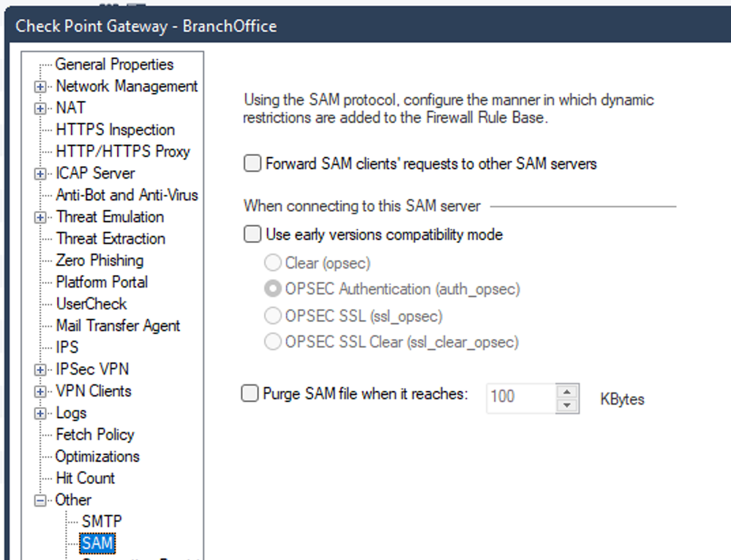
Task: Expand the Network Management tree node
Action: tap(40, 86)
